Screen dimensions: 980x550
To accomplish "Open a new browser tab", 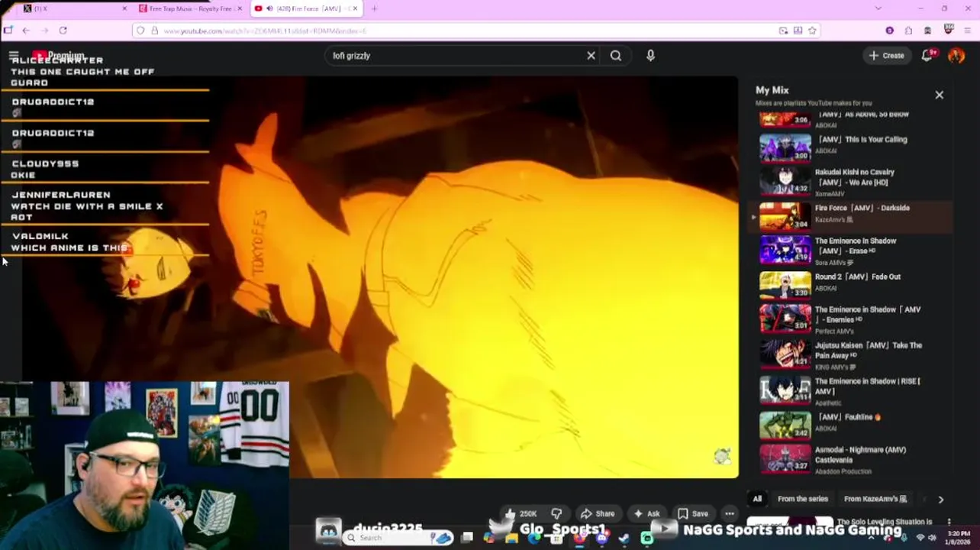I will [x=374, y=8].
